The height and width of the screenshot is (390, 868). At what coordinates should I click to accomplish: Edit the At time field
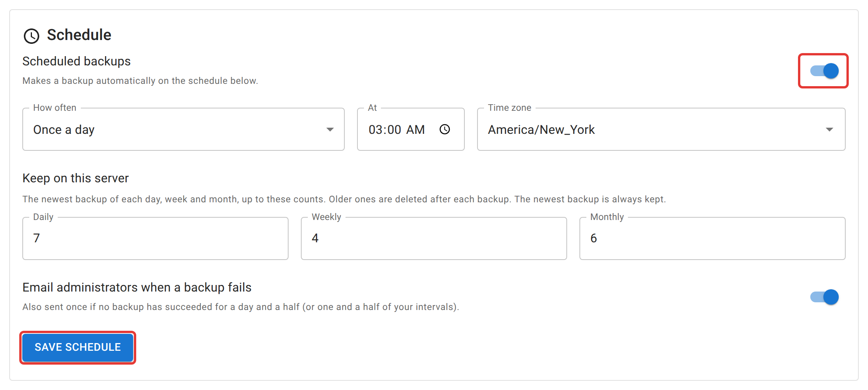pos(411,129)
